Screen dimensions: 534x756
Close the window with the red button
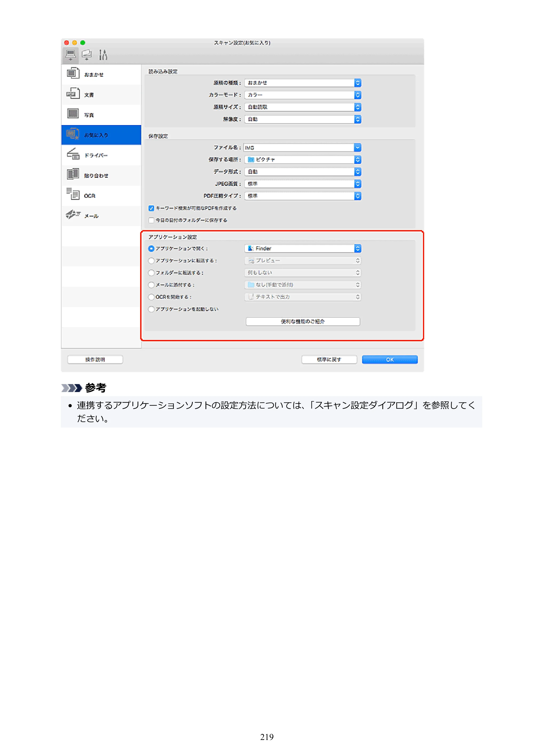pos(67,43)
